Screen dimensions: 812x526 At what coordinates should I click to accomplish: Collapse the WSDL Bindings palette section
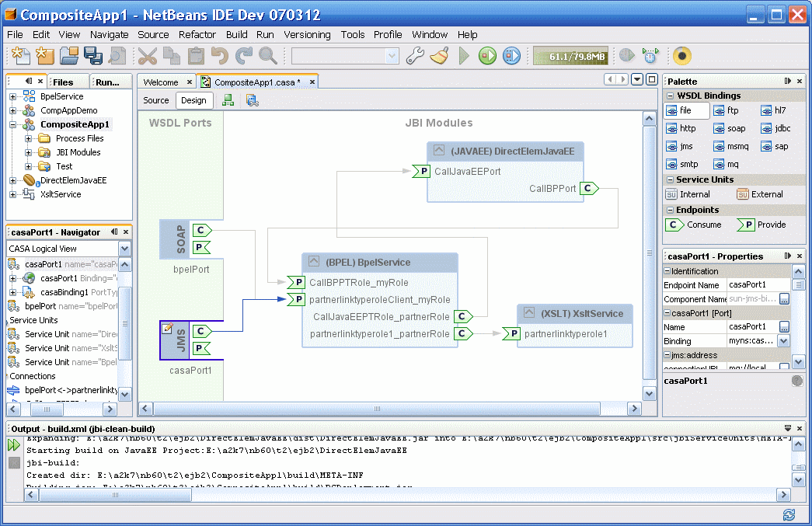pyautogui.click(x=670, y=96)
